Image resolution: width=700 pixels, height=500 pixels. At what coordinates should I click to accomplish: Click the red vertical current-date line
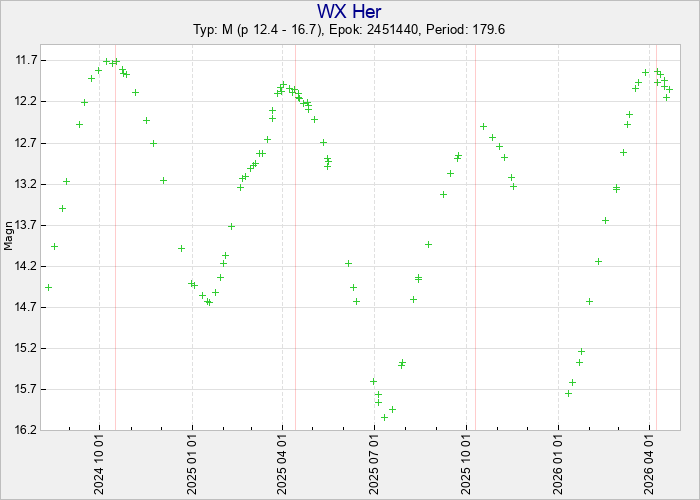click(x=656, y=250)
